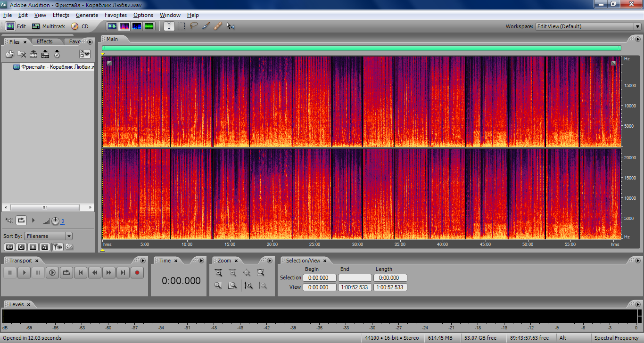
Task: Select the Spot Healing Brush tool
Action: (x=218, y=26)
